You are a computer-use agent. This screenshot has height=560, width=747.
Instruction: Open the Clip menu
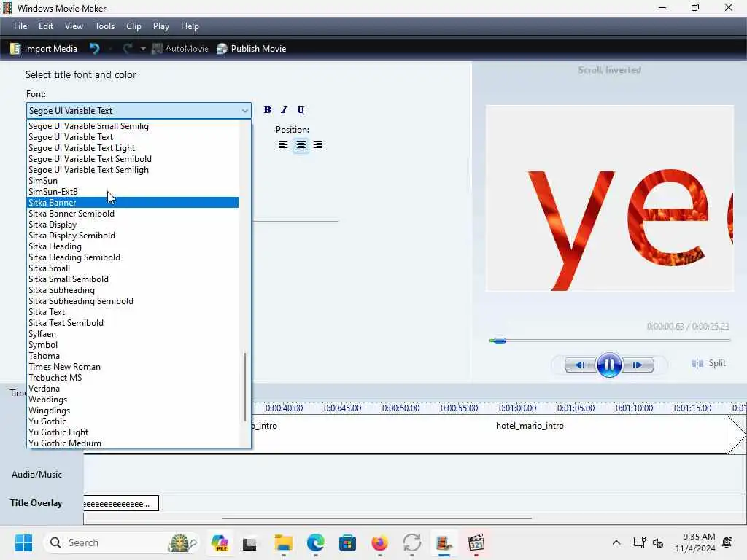tap(133, 26)
